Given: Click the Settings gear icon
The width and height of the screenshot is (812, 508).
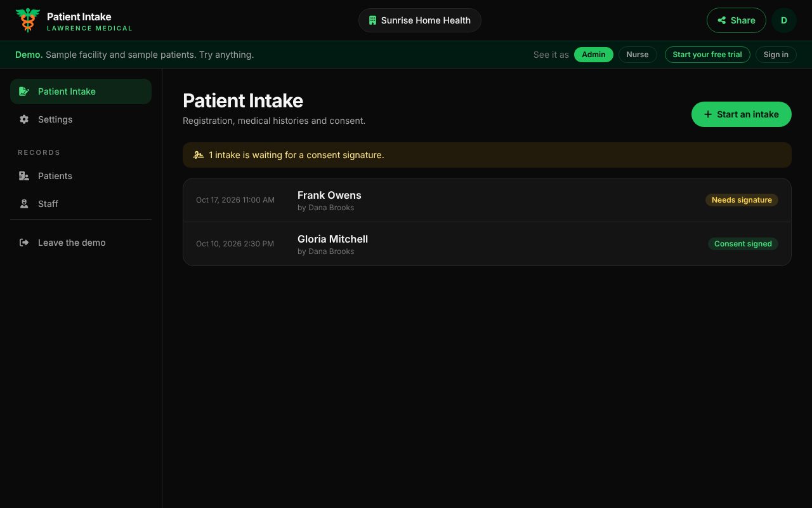Looking at the screenshot, I should 24,119.
